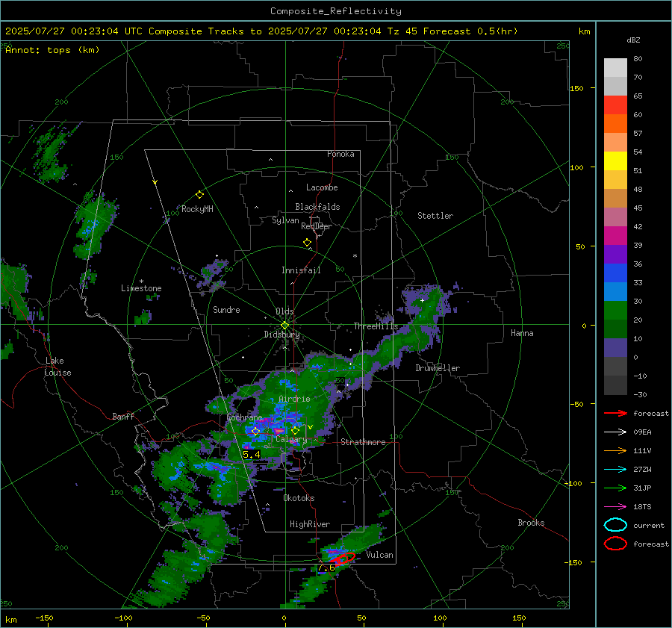Click the Strathmore city label
The width and height of the screenshot is (672, 628).
pos(363,442)
